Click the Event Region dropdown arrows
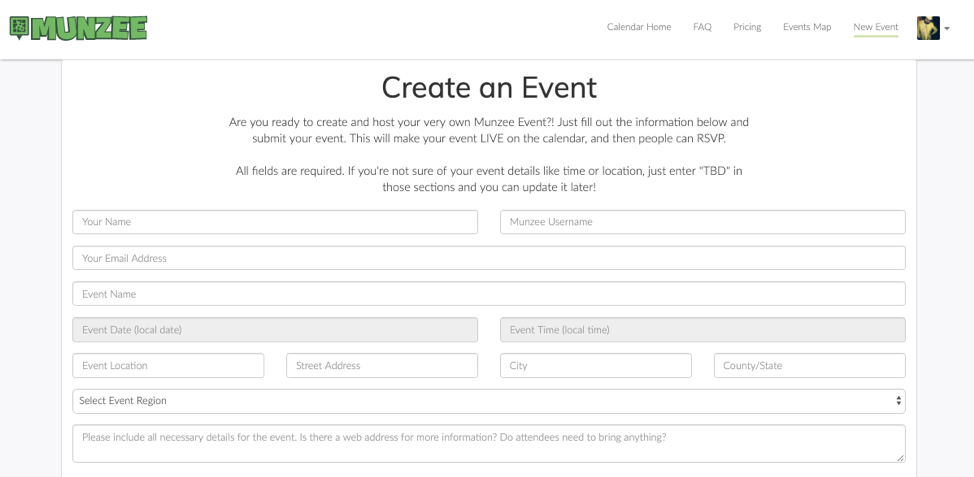 point(898,401)
